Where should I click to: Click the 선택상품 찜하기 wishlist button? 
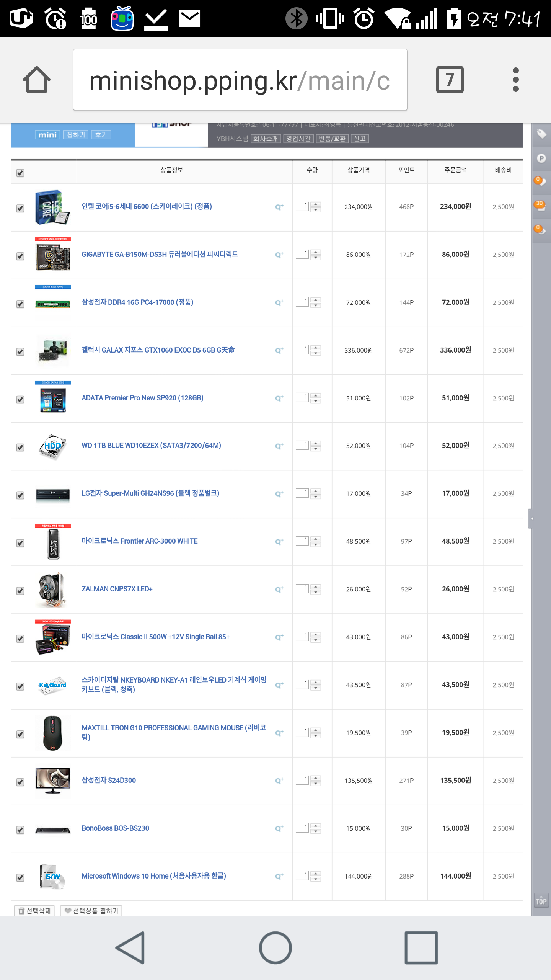[x=91, y=910]
